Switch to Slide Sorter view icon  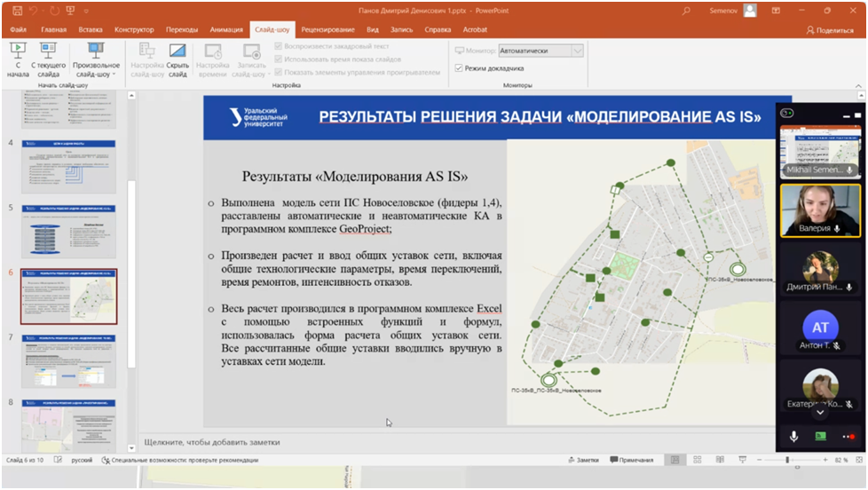click(698, 460)
